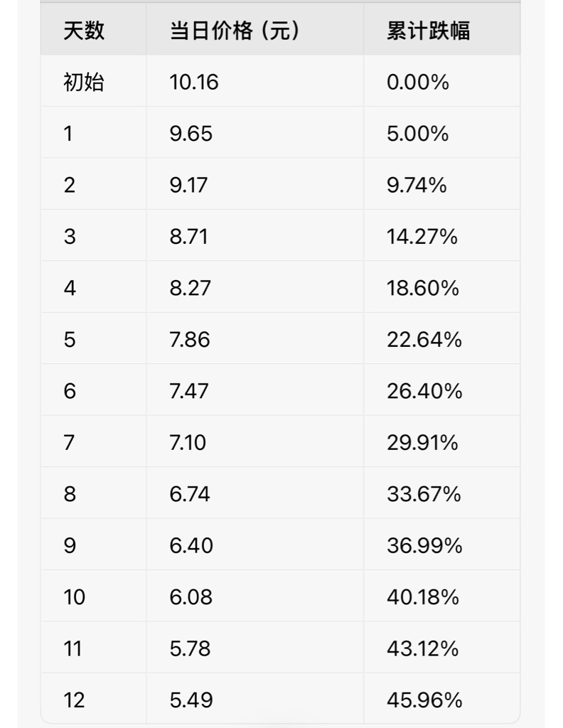Select the price 7.47 cell
The height and width of the screenshot is (728, 563).
click(x=189, y=391)
